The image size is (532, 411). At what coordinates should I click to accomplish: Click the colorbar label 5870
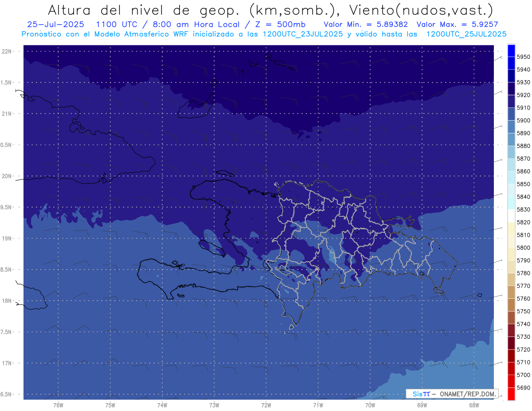[523, 159]
